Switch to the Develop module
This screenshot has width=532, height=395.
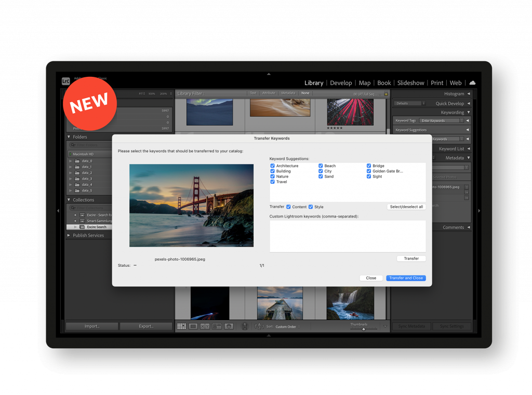click(341, 83)
